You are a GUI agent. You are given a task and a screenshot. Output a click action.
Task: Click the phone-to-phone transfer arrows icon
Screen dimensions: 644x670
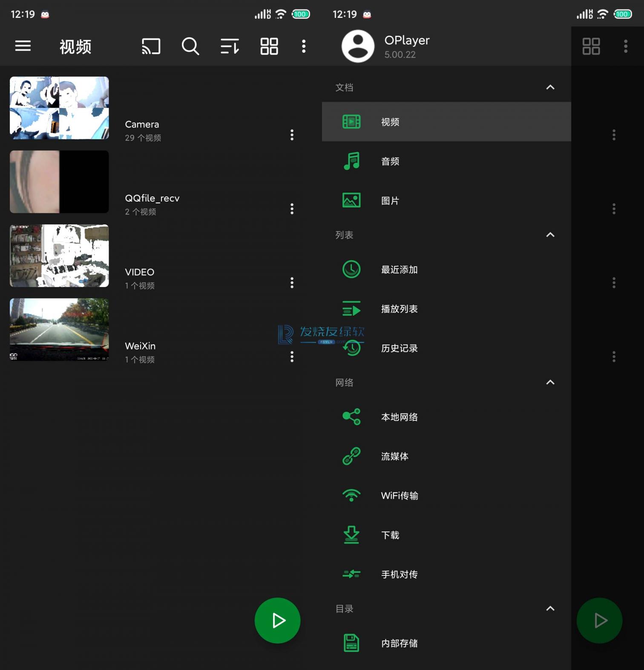click(x=351, y=574)
